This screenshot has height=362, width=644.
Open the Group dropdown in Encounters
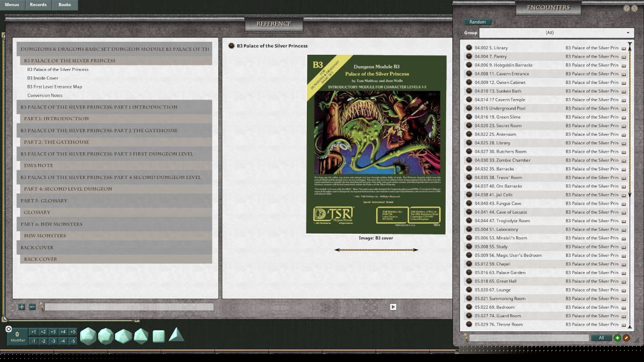coord(556,33)
